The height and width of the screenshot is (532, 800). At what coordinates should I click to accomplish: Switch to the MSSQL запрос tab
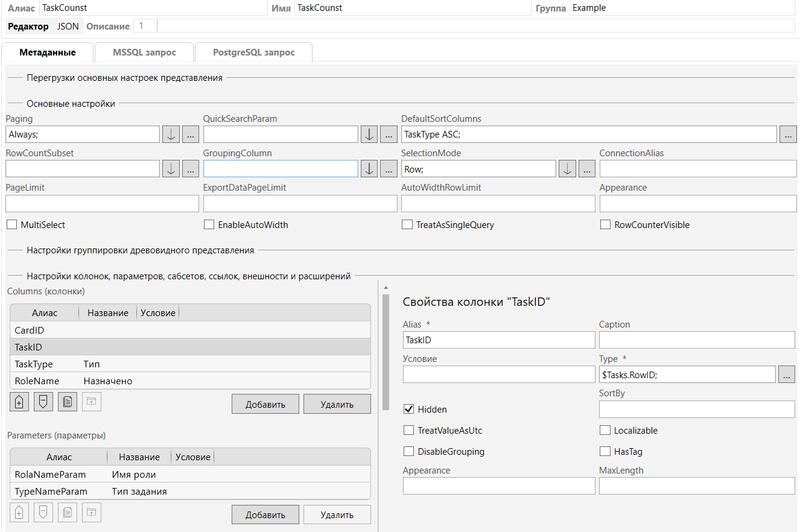(144, 52)
